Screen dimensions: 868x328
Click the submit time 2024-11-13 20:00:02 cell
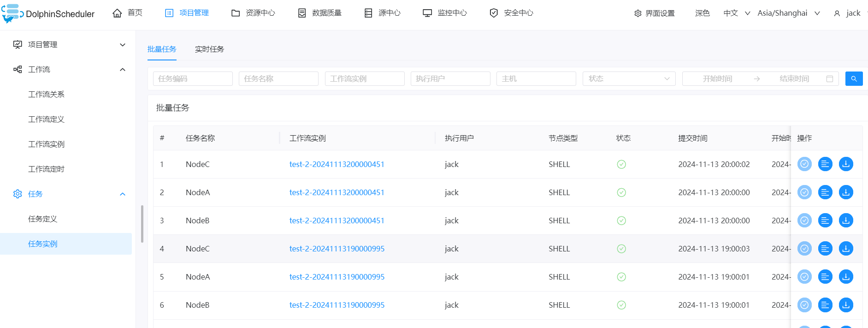tap(714, 164)
